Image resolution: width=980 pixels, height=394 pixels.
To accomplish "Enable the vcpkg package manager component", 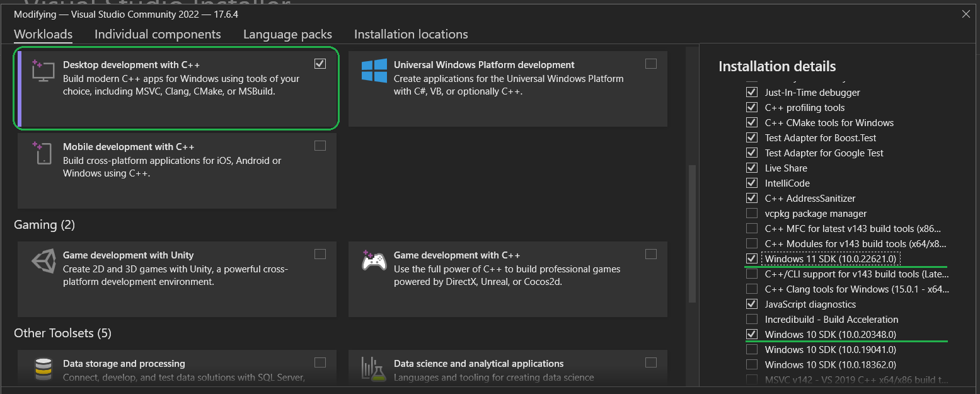I will pyautogui.click(x=751, y=213).
